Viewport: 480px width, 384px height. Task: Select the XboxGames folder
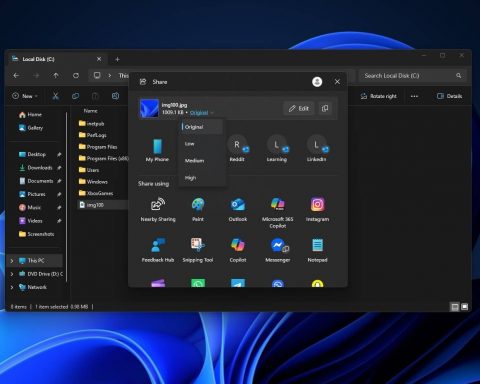tap(96, 193)
